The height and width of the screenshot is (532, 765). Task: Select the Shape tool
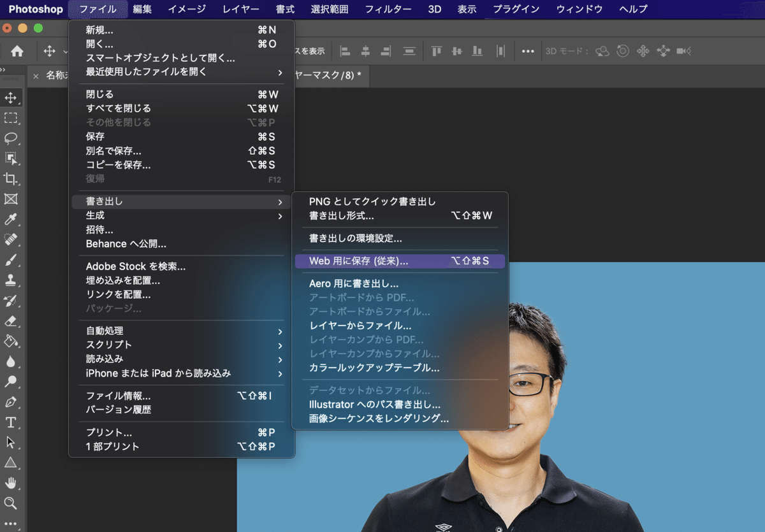click(x=11, y=463)
